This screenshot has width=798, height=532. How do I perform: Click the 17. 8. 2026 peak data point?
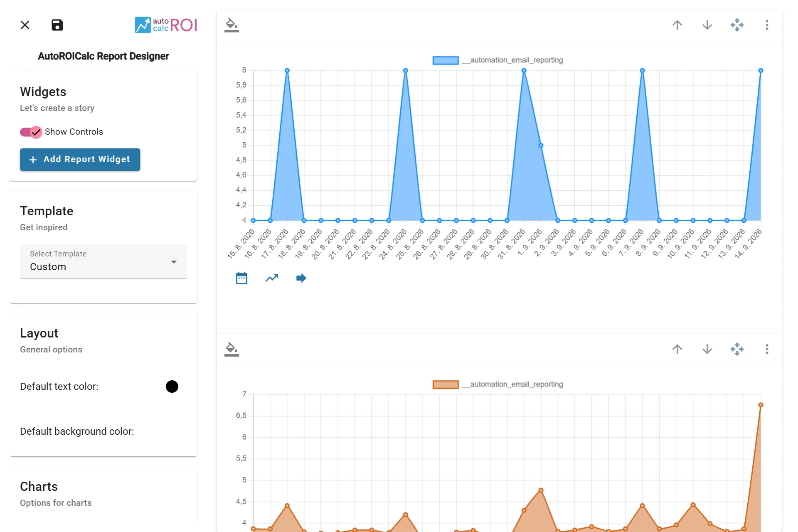pos(287,71)
